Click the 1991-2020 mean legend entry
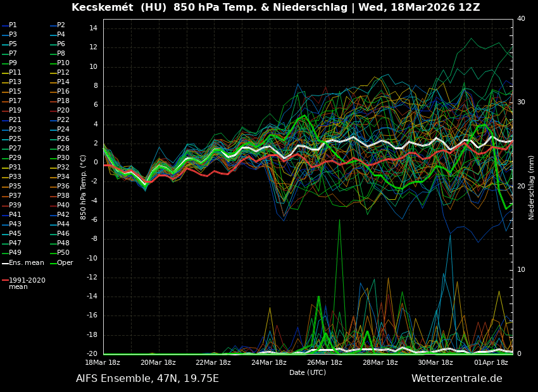Image resolution: width=538 pixels, height=392 pixels. (x=27, y=283)
